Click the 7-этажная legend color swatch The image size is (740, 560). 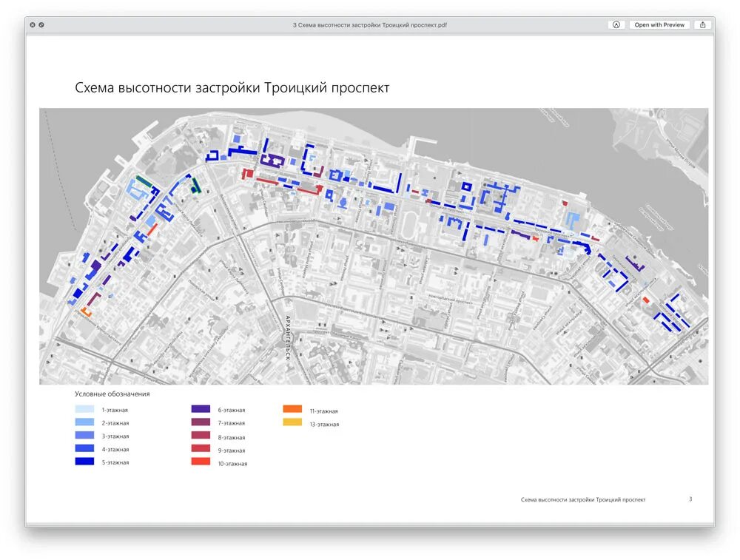[201, 422]
